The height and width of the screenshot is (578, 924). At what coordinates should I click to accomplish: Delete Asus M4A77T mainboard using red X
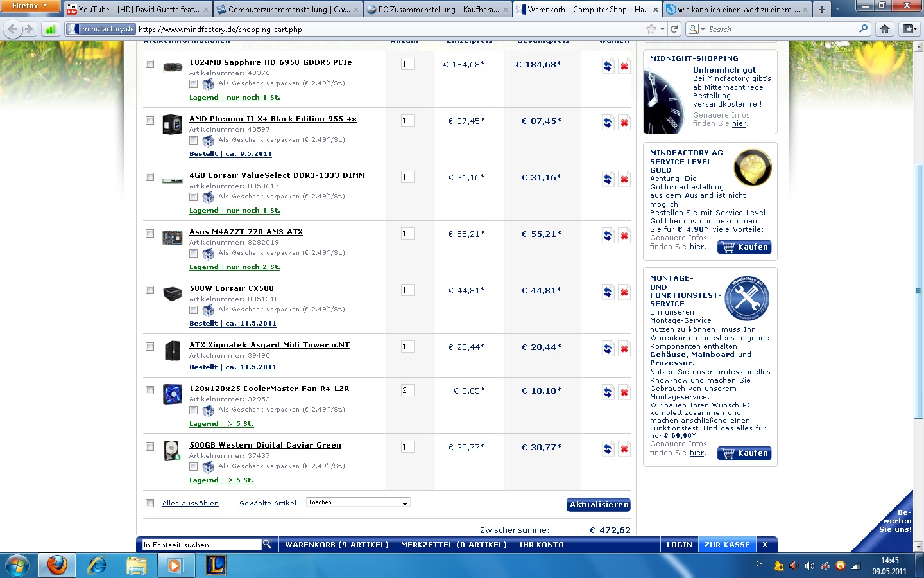pos(624,235)
